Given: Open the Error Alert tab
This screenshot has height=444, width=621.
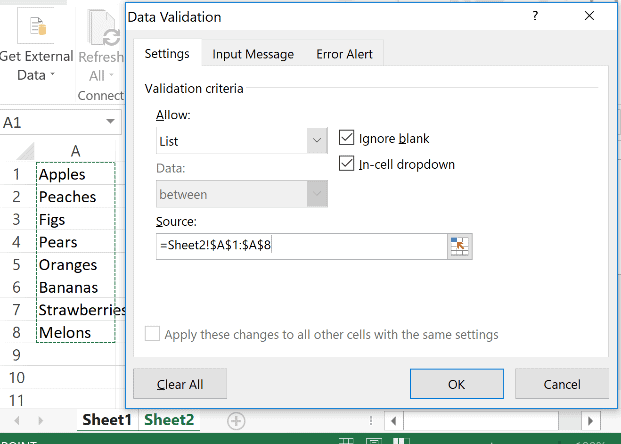Looking at the screenshot, I should coord(344,54).
